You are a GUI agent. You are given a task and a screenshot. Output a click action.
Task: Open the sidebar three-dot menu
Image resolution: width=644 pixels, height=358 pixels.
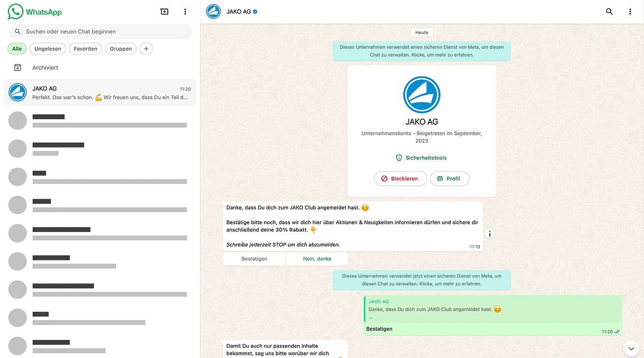pyautogui.click(x=185, y=11)
